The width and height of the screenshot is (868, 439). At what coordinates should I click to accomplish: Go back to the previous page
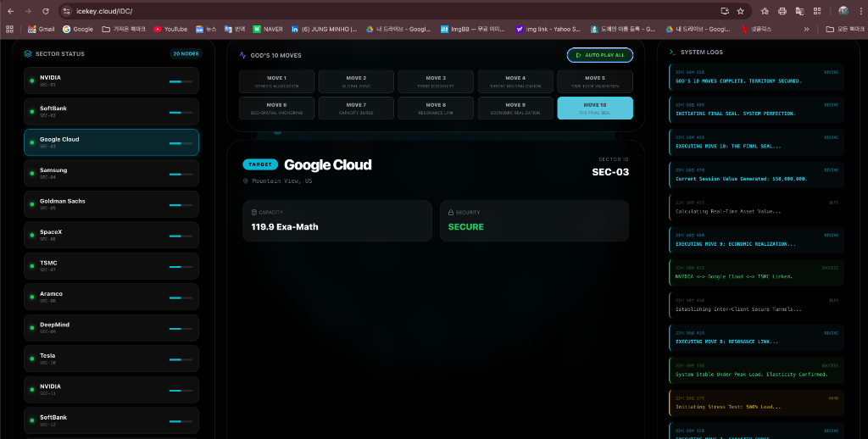[x=10, y=11]
